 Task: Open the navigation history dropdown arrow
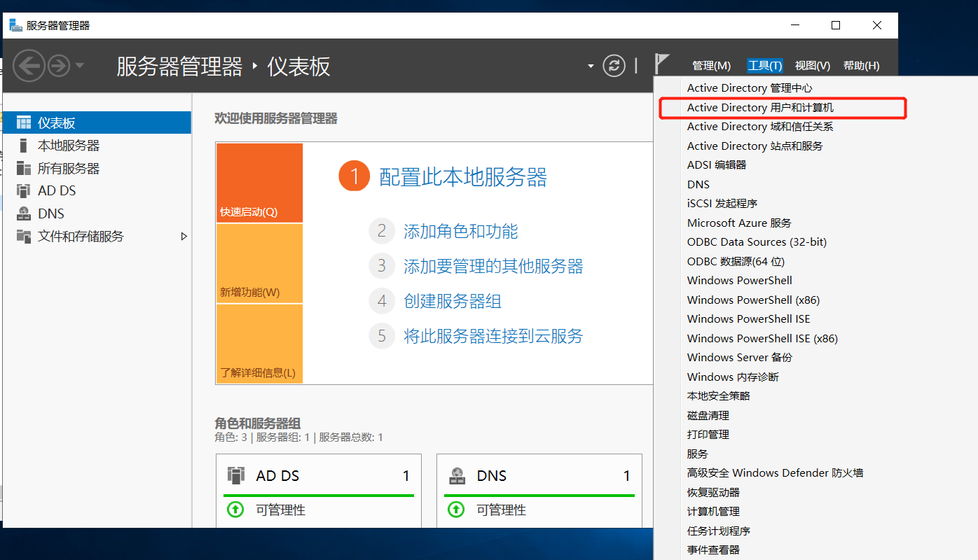(x=79, y=66)
